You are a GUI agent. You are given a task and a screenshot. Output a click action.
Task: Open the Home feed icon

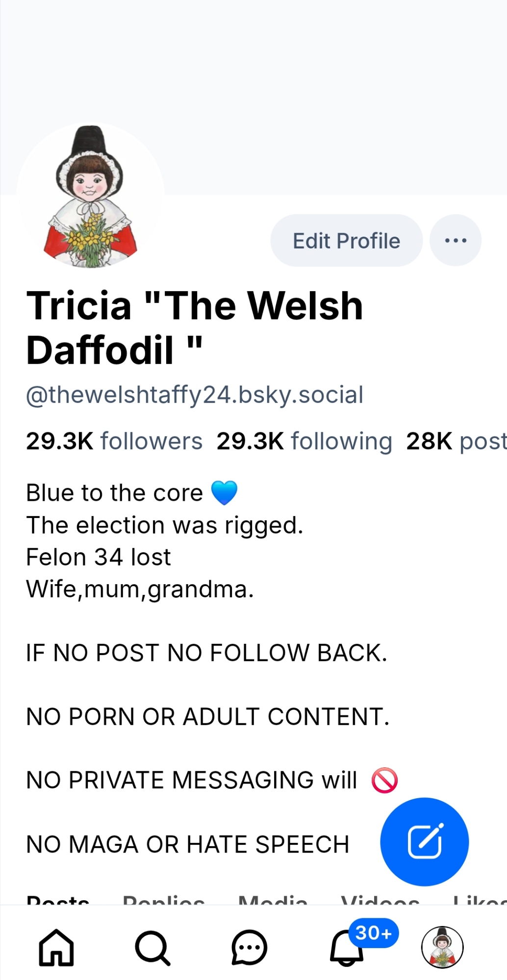point(56,947)
